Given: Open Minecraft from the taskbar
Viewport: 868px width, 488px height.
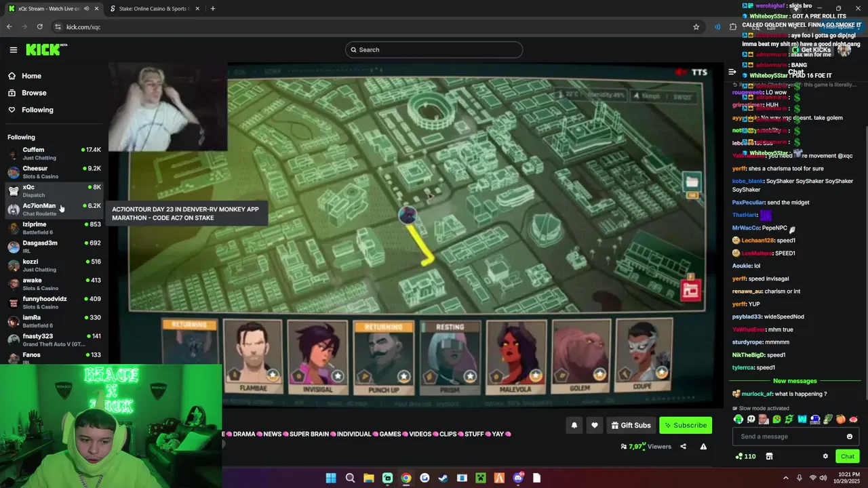Looking at the screenshot, I should (x=481, y=478).
